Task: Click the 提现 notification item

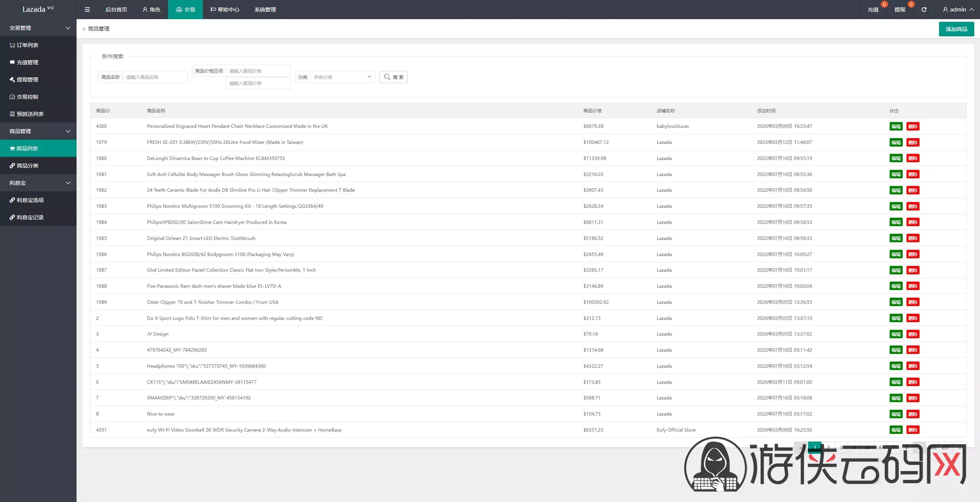Action: point(900,10)
